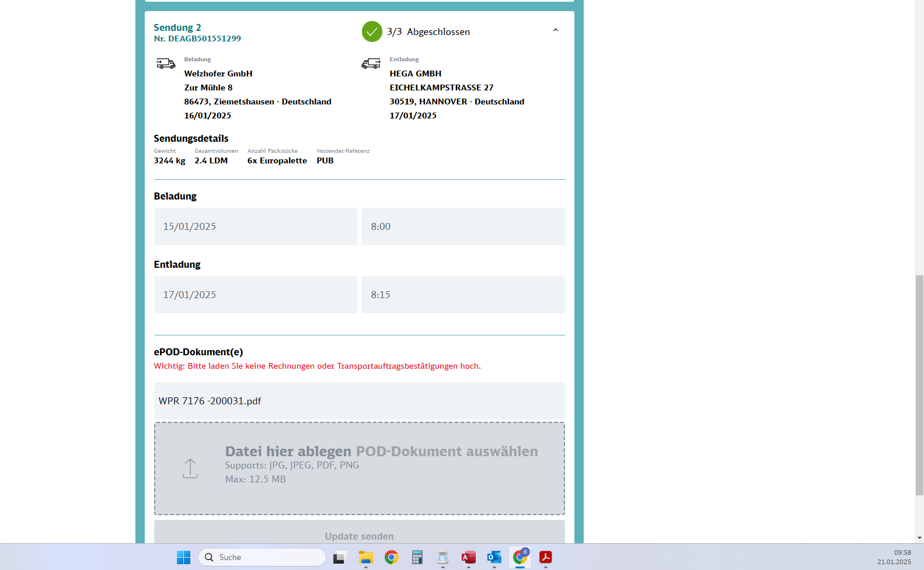
Task: Click POD-Dokument auswählen drop zone
Action: 359,468
